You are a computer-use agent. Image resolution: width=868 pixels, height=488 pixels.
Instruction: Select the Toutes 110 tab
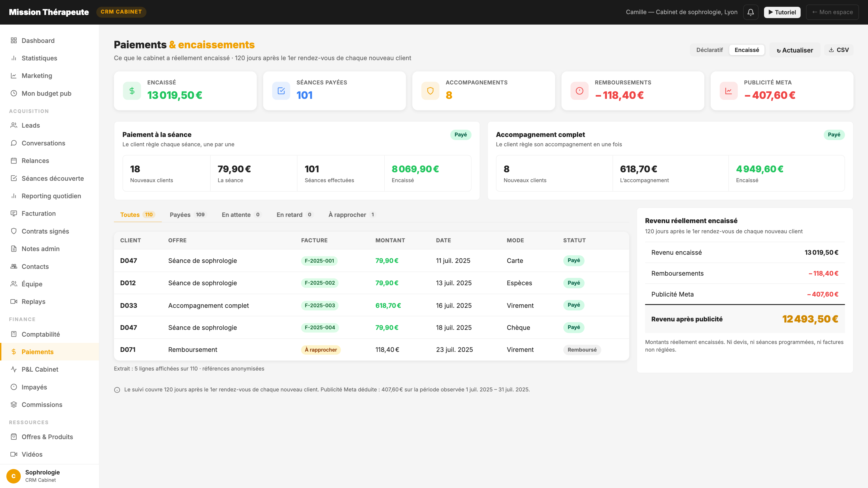point(138,215)
